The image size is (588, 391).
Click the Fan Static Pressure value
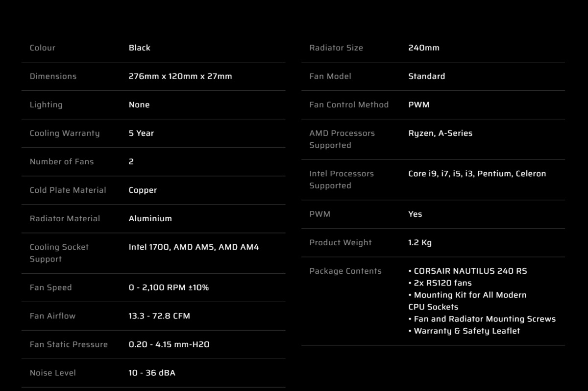coord(169,344)
